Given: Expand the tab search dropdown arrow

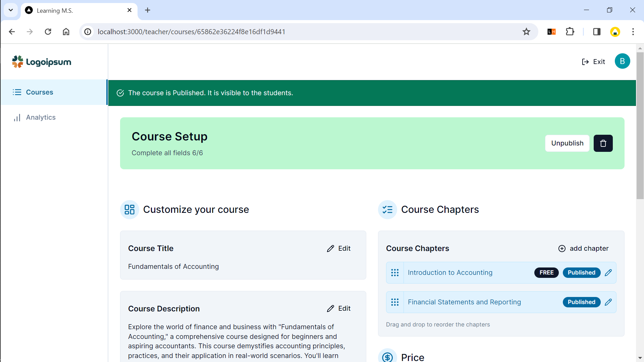Looking at the screenshot, I should pos(11,10).
